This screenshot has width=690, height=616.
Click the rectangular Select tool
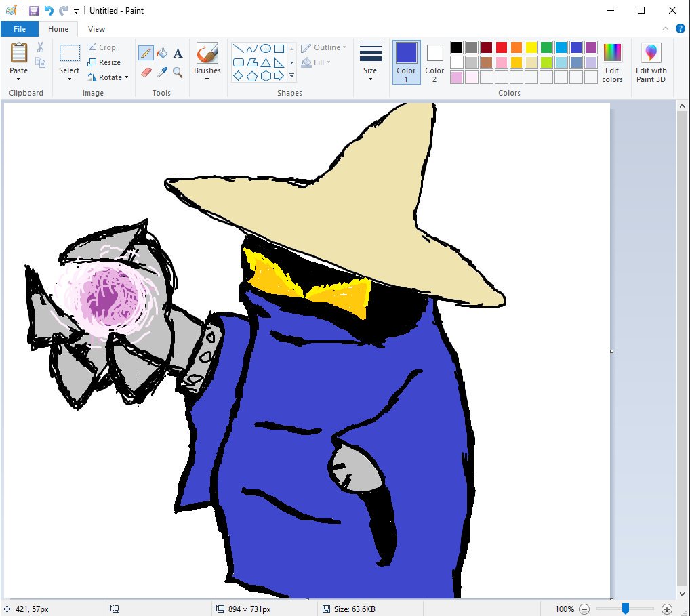[70, 54]
